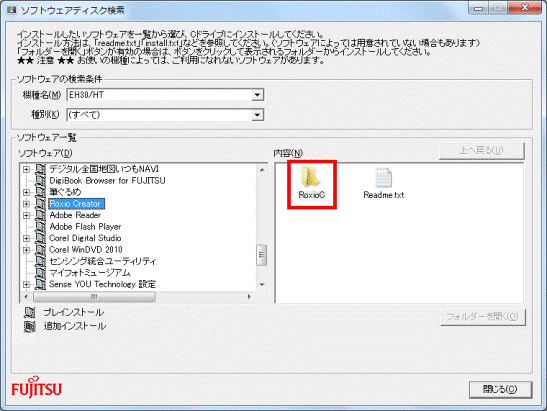The height and width of the screenshot is (411, 547).
Task: Select the Readme.txt file icon
Action: tap(383, 178)
